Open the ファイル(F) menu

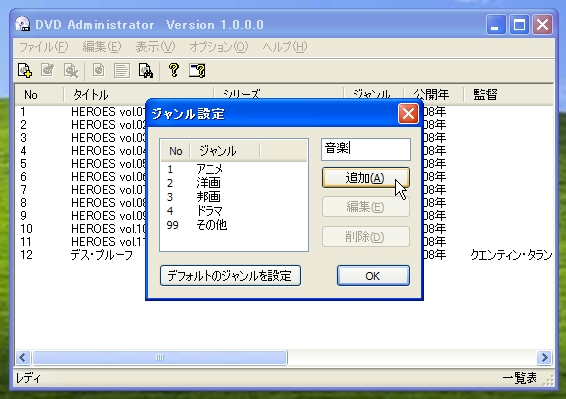click(43, 47)
